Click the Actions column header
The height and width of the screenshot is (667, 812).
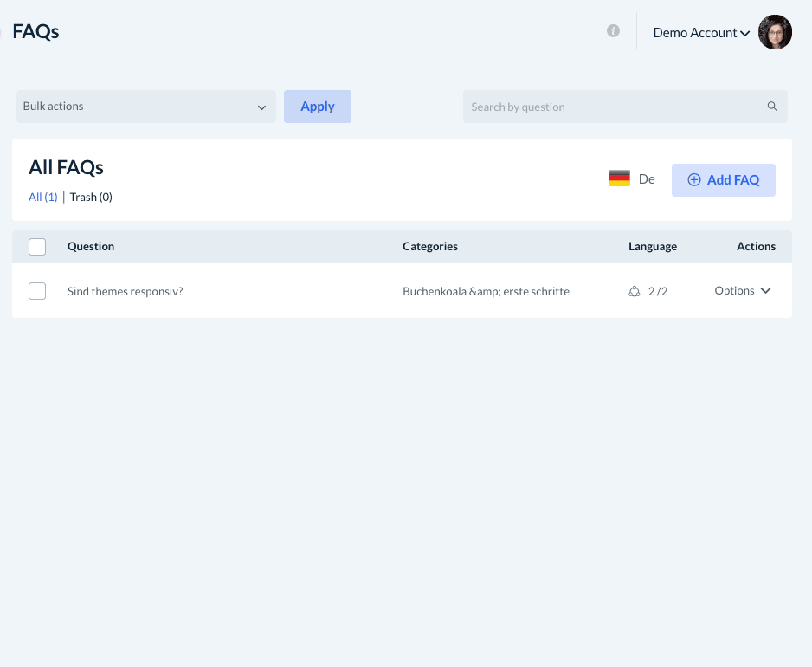click(x=756, y=246)
